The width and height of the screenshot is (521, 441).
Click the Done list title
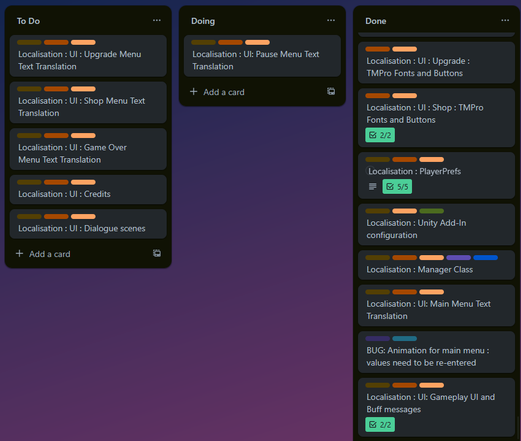[376, 21]
